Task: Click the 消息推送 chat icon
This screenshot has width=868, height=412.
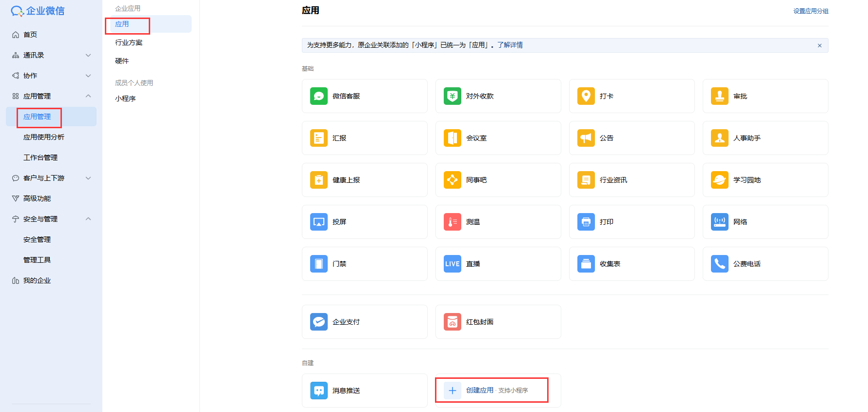Action: pyautogui.click(x=319, y=391)
